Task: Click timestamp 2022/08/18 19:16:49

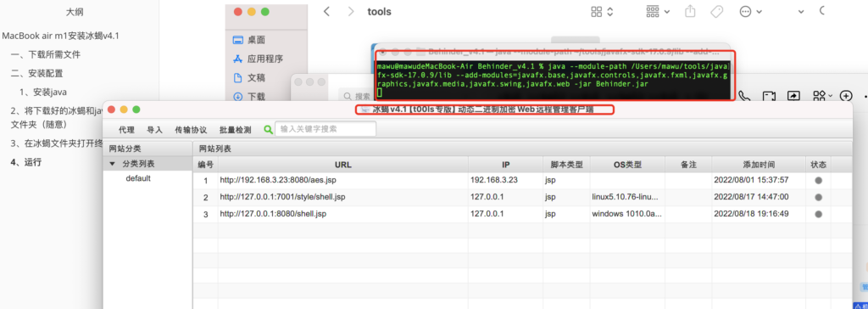Action: coord(751,214)
